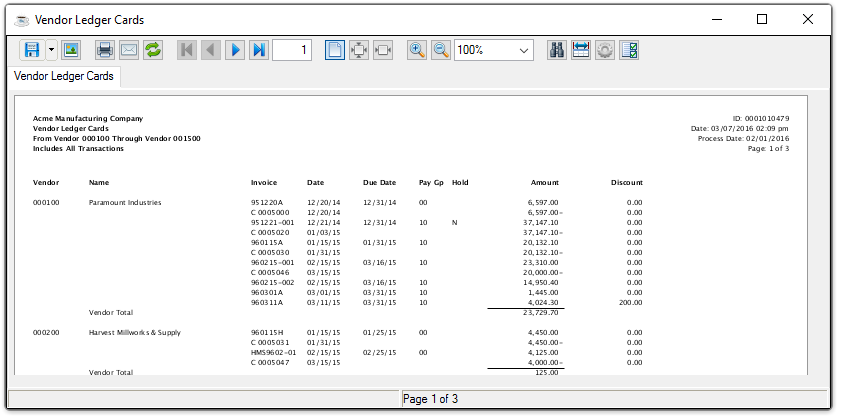Click invoice 960115H
This screenshot has width=841, height=419.
(267, 333)
